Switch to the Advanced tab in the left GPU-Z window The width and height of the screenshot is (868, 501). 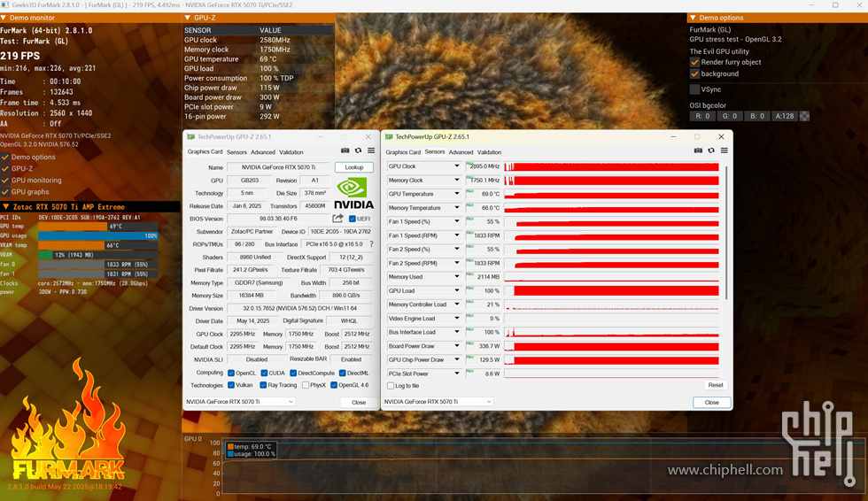(x=263, y=152)
